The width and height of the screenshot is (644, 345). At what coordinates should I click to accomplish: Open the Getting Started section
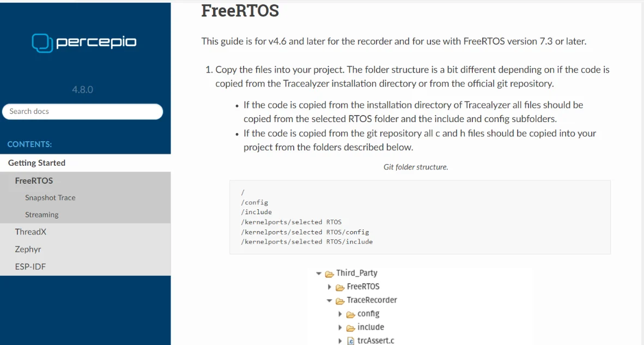tap(37, 163)
